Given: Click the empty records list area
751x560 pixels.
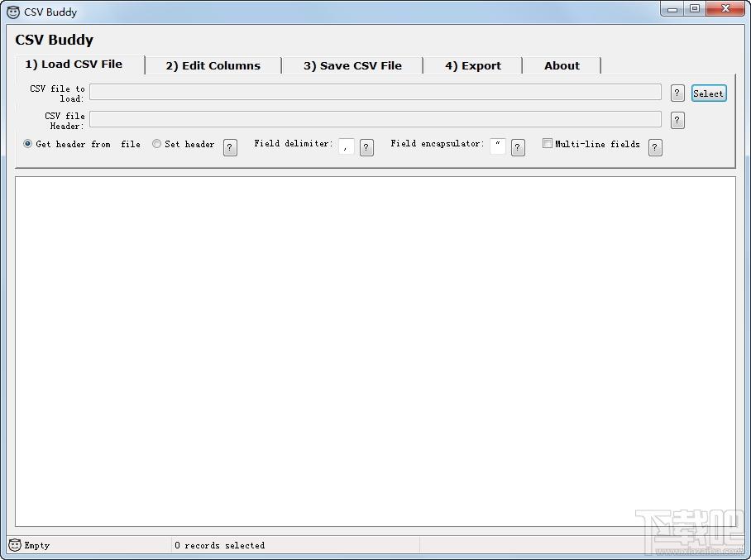Looking at the screenshot, I should tap(375, 352).
